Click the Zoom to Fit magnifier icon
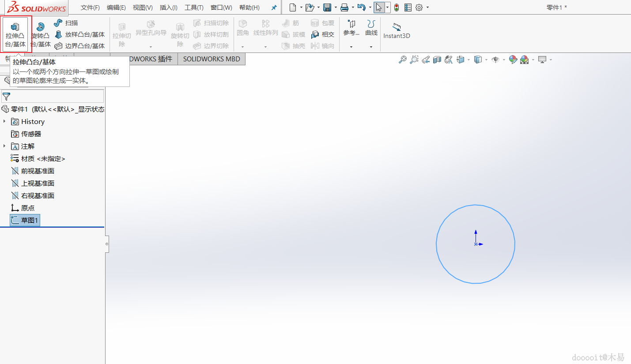Viewport: 631px width, 364px height. 402,60
